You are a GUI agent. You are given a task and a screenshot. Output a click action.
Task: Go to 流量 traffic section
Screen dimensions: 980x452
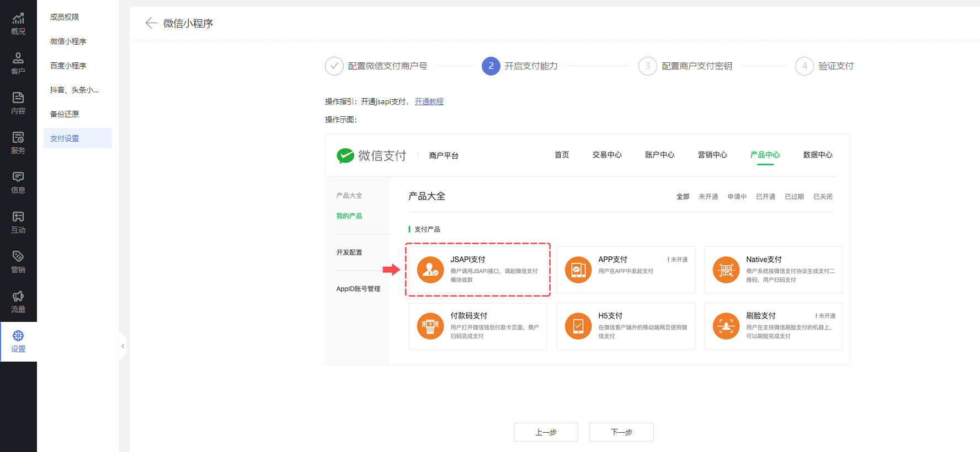18,302
